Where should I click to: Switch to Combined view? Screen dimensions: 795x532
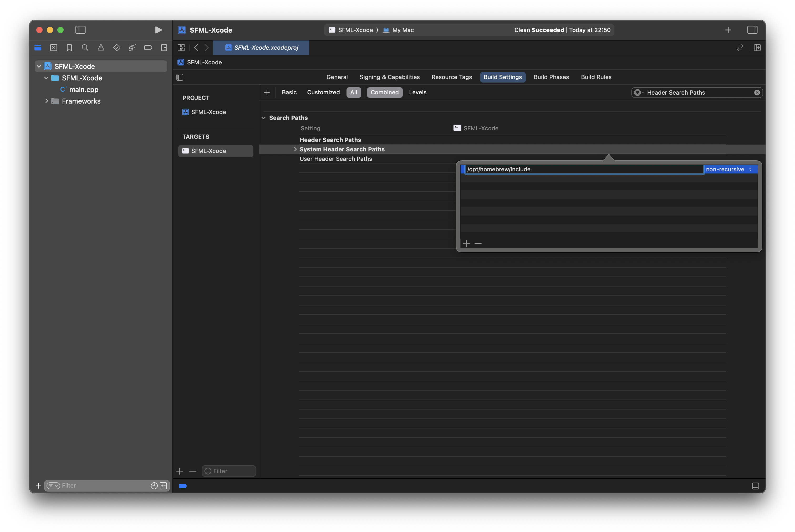click(384, 92)
